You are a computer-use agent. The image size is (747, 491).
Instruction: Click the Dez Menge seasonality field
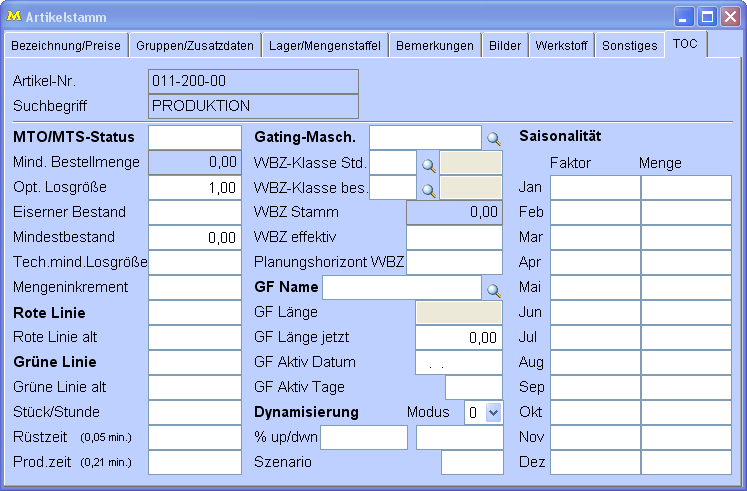point(687,462)
